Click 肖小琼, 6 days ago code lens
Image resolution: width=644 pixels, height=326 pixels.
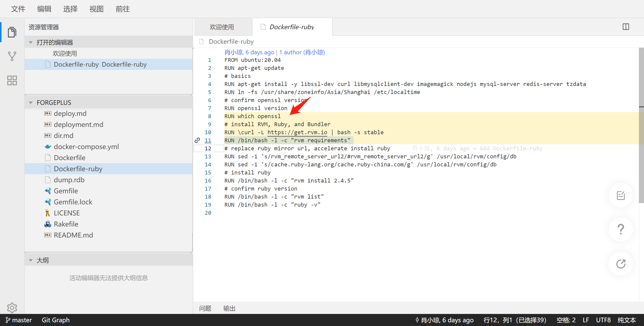click(x=249, y=52)
